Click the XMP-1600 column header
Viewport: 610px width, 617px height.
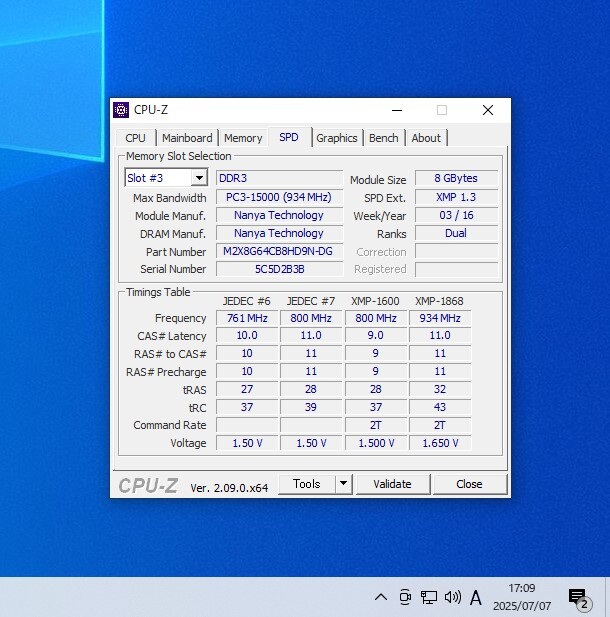(x=375, y=301)
